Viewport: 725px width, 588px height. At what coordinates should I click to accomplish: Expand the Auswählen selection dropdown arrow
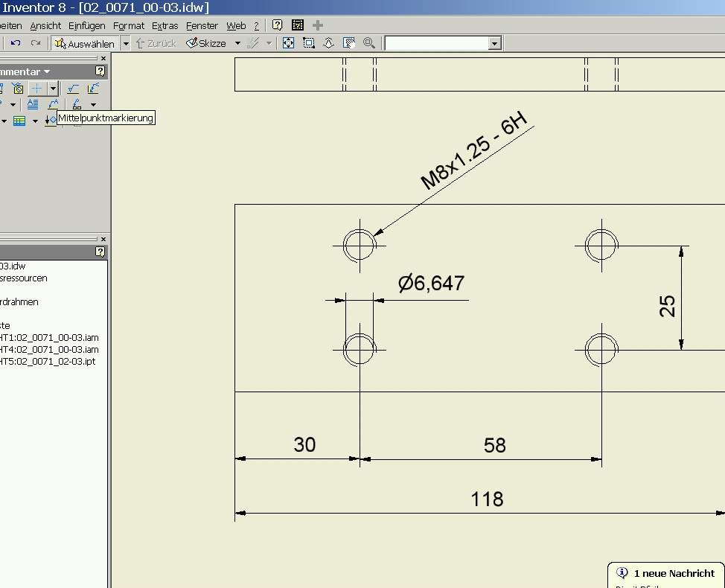(126, 44)
